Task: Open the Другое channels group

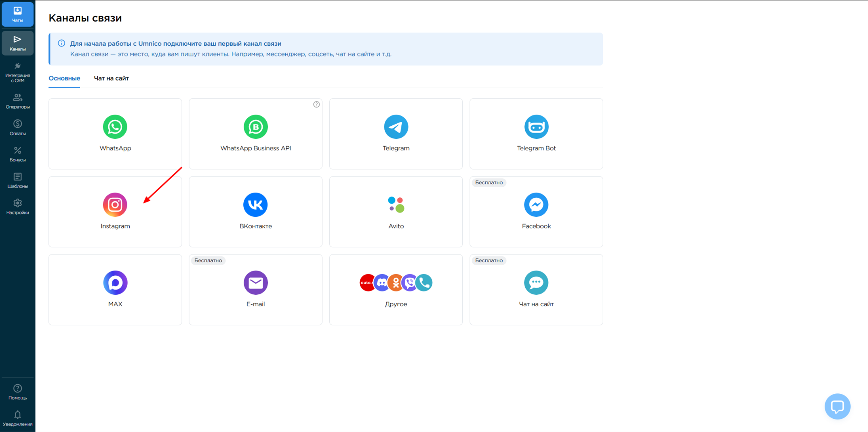Action: 395,289
